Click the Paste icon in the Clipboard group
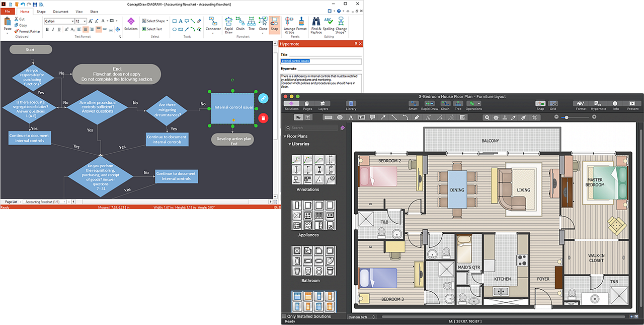The height and width of the screenshot is (325, 644). (7, 22)
